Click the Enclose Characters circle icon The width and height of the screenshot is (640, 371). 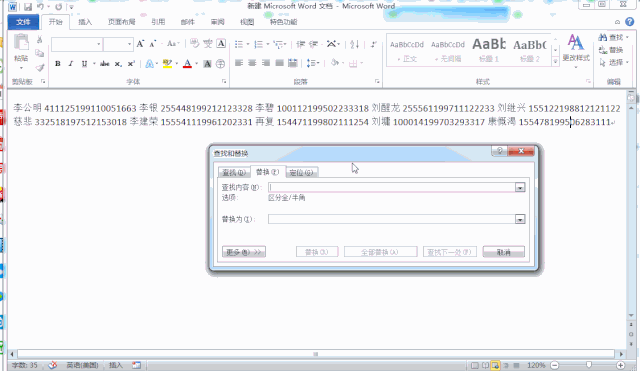tap(220, 64)
